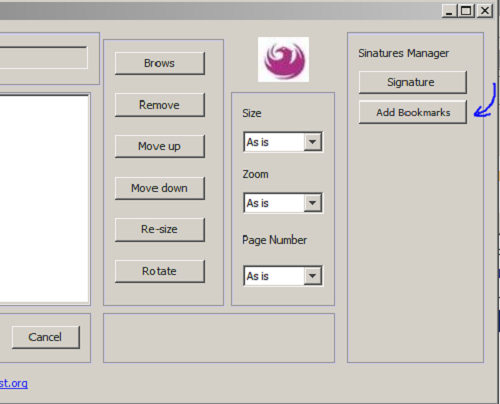Open the st.org hyperlink
This screenshot has width=500, height=404.
(x=14, y=383)
